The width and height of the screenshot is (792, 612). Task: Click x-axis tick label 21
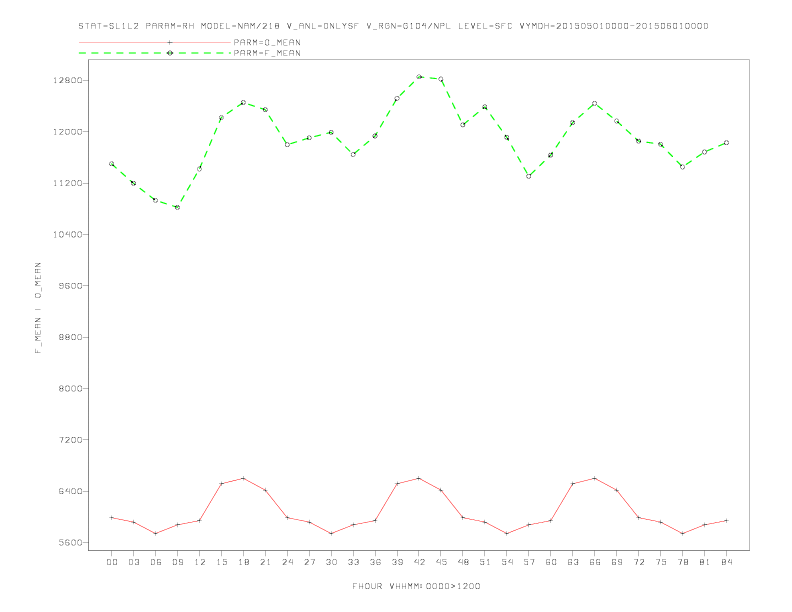pos(265,562)
